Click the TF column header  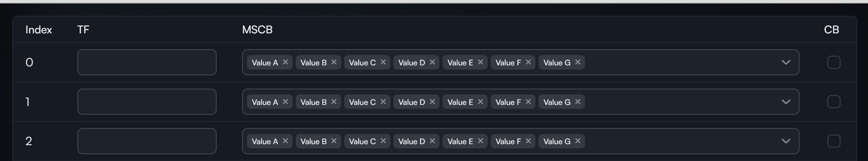pos(83,30)
